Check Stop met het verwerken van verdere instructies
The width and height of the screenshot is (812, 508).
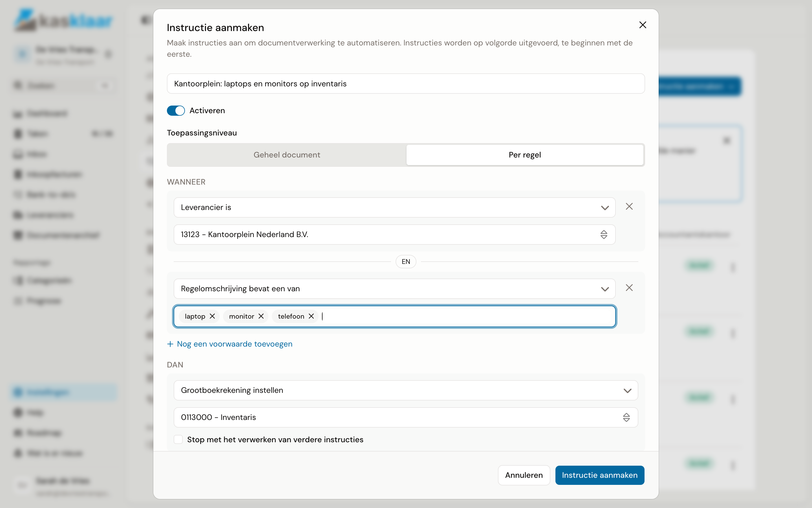tap(178, 439)
